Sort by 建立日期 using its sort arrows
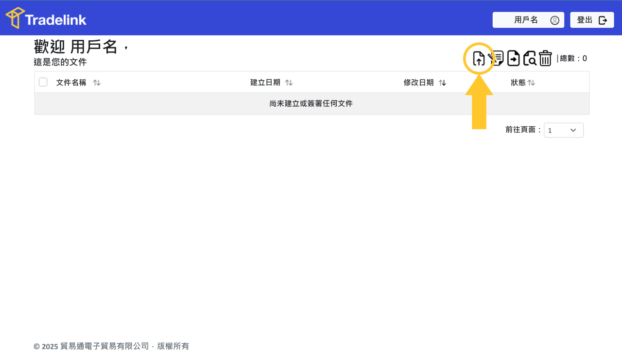The width and height of the screenshot is (622, 364). coord(289,83)
